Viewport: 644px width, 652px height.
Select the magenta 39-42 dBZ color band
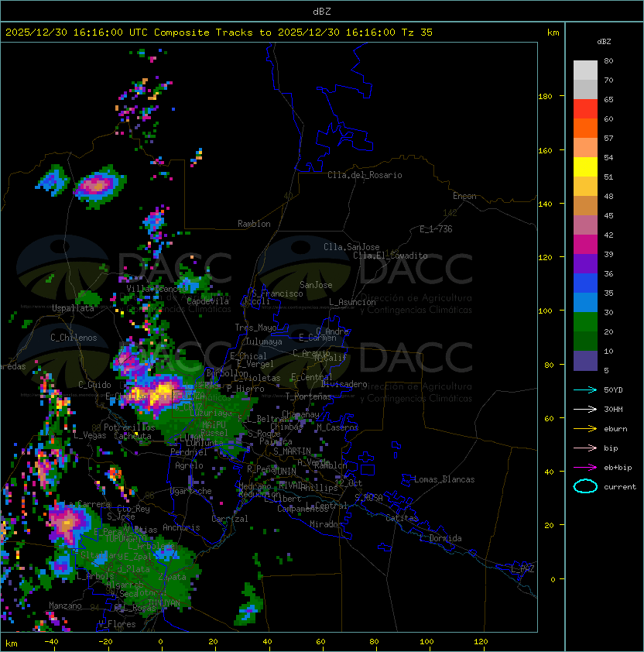pyautogui.click(x=585, y=245)
